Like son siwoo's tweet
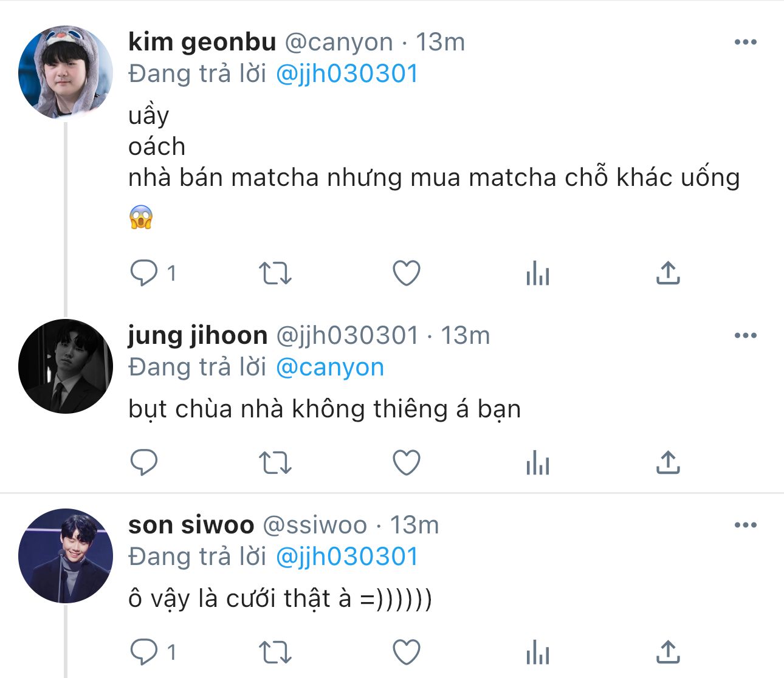The image size is (784, 678). (x=407, y=652)
